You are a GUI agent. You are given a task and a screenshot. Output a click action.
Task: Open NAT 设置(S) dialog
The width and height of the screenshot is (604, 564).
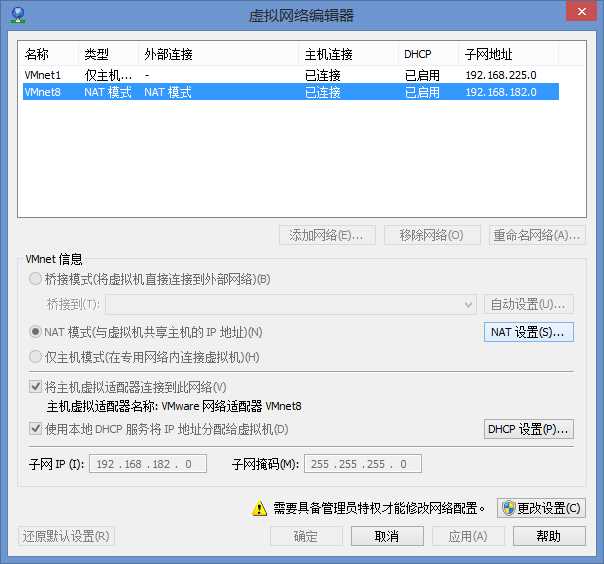[528, 332]
